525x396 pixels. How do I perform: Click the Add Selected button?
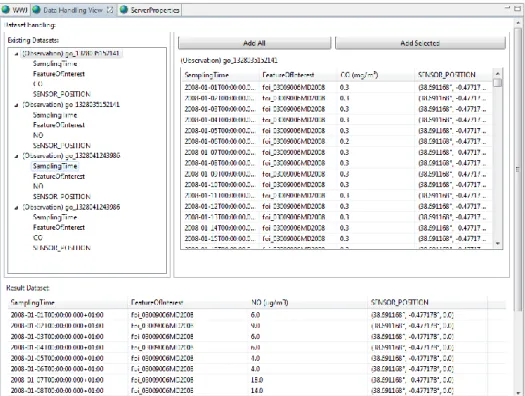(x=420, y=43)
